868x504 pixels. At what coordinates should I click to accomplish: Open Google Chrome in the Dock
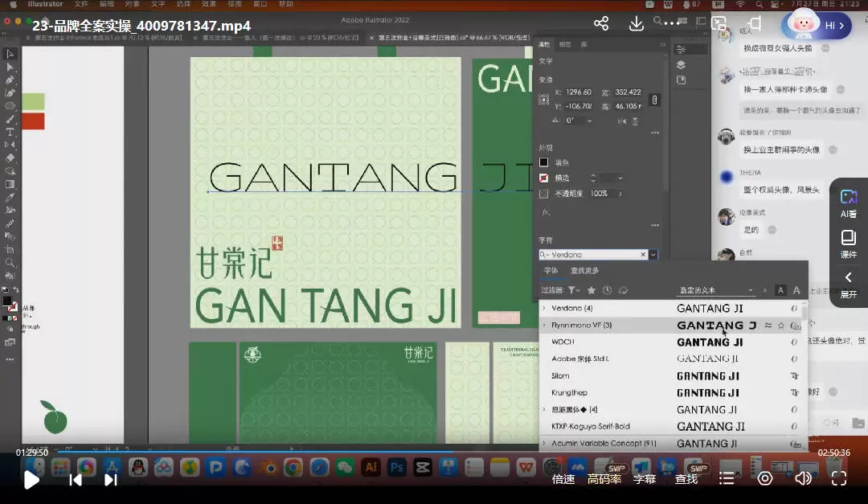click(x=293, y=468)
